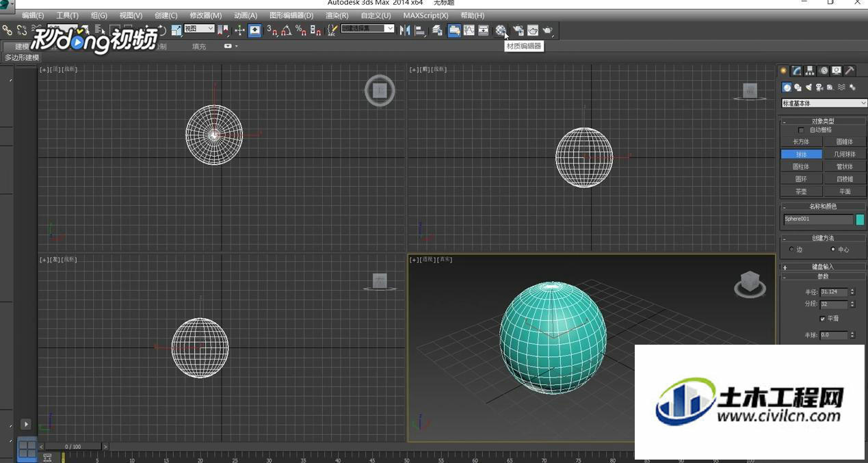Viewport: 868px width, 463px height.
Task: Click the Unlink Selection tool
Action: click(22, 30)
